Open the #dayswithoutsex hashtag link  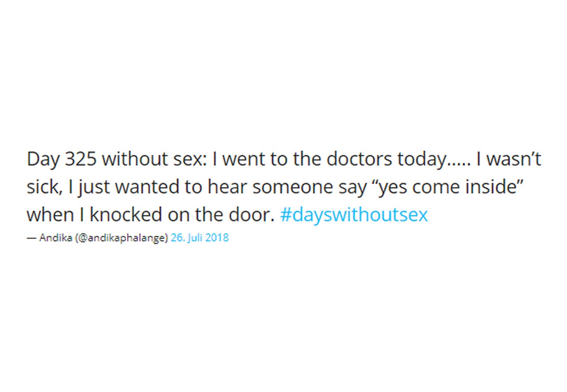(354, 215)
